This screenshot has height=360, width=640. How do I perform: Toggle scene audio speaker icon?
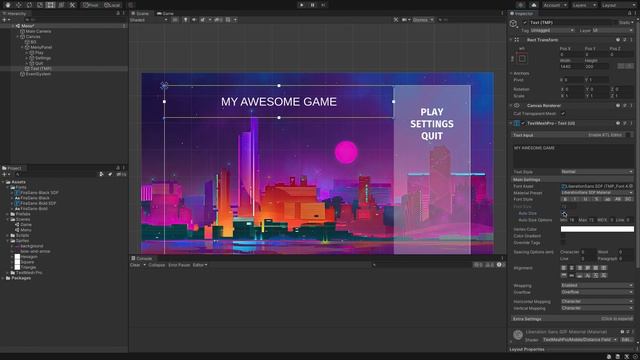click(x=194, y=20)
